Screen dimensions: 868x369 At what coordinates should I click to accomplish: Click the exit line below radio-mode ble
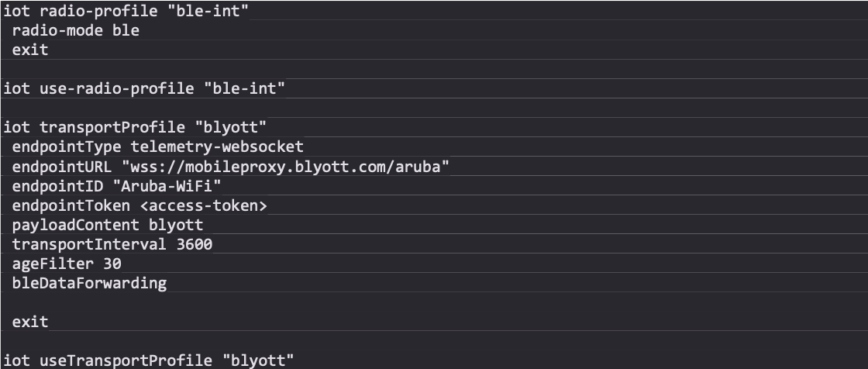30,50
